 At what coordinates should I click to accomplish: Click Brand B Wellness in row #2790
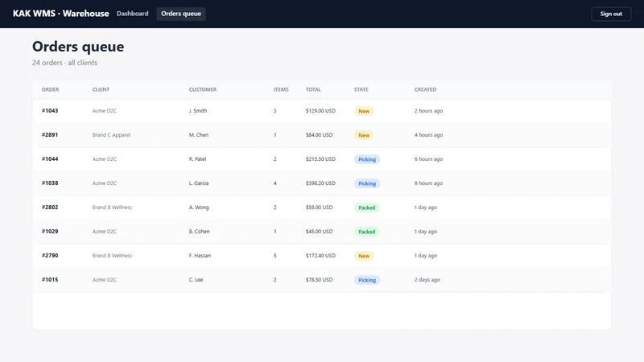click(112, 256)
